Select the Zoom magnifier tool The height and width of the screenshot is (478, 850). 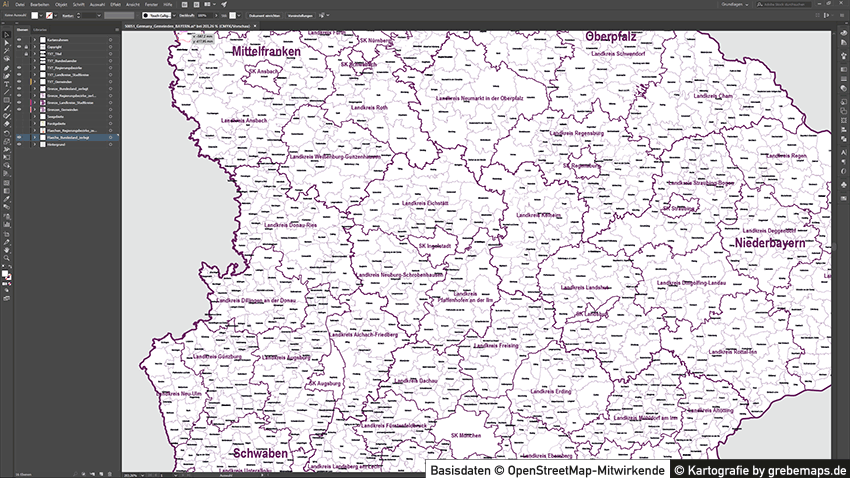[6, 256]
